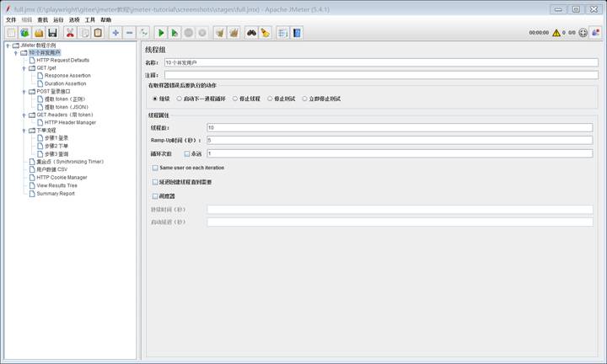Click the Search binoculars icon

click(251, 33)
